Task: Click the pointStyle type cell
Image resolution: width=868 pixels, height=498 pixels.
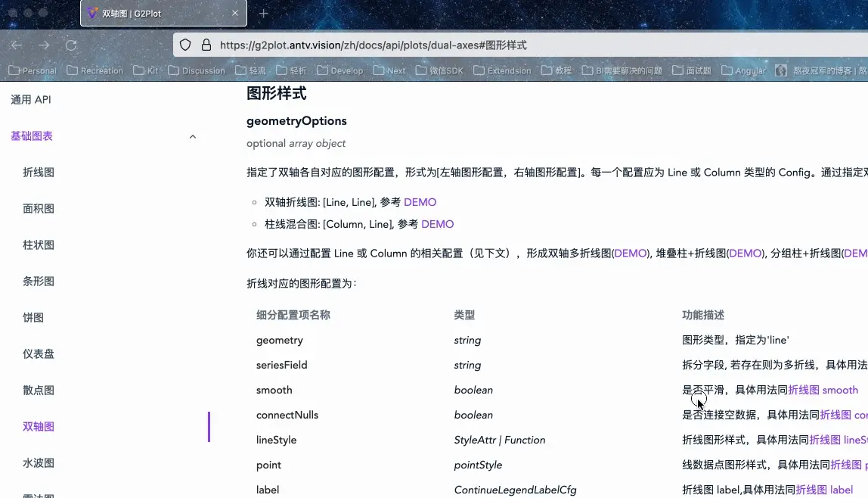Action: coord(479,465)
